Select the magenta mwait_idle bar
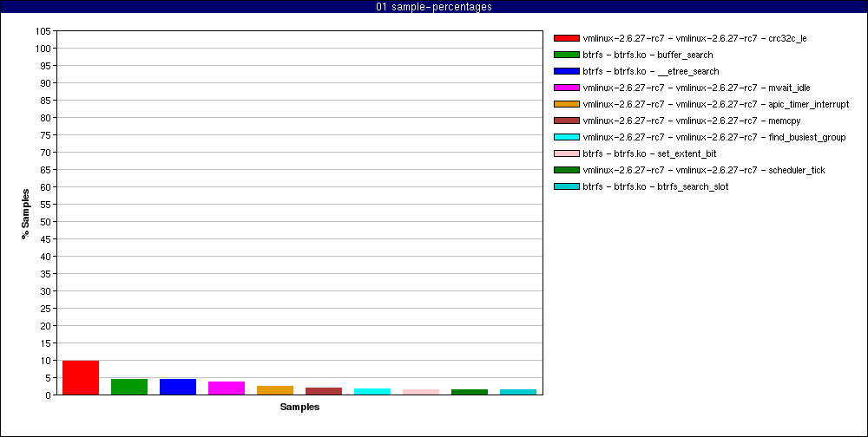 pos(227,388)
